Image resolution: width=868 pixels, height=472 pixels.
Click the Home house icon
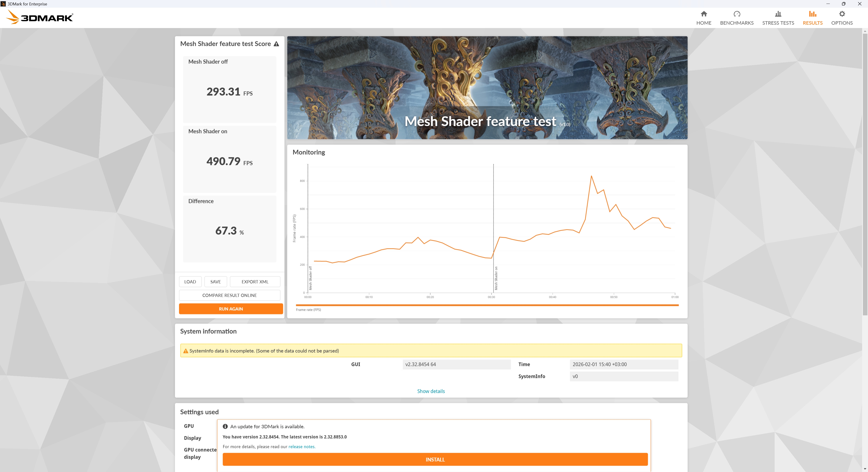pos(704,14)
